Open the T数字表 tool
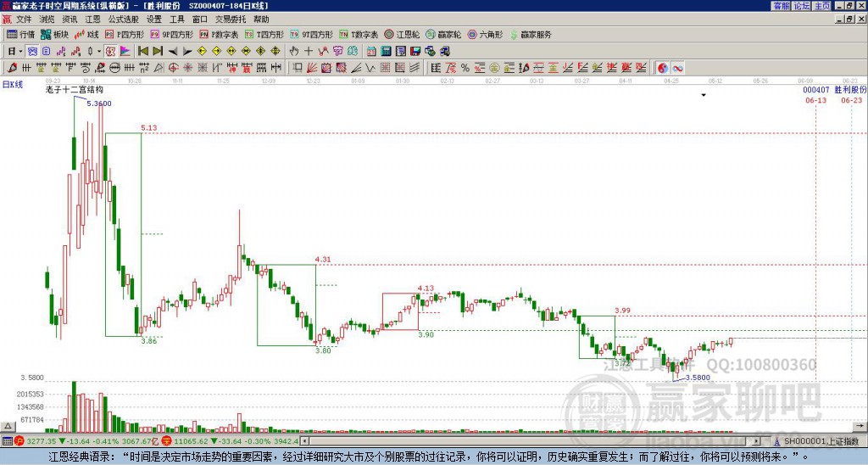The image size is (868, 465). (359, 34)
